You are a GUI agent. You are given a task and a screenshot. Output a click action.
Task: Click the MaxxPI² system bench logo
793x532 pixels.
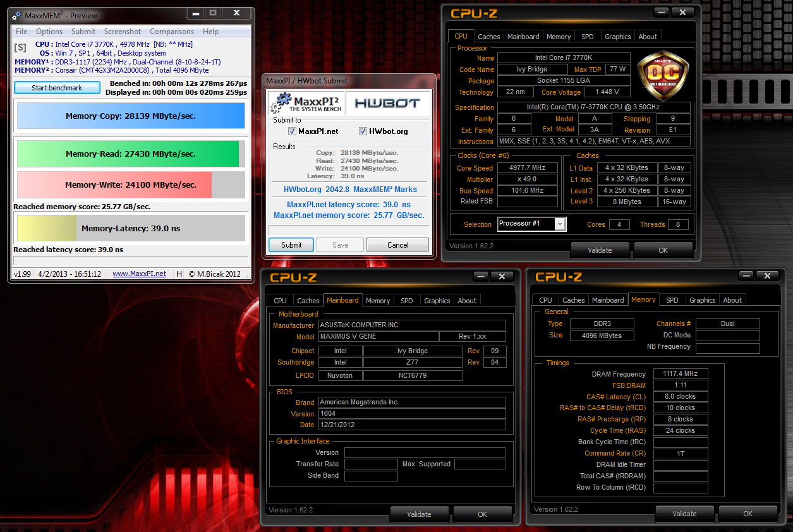point(305,104)
